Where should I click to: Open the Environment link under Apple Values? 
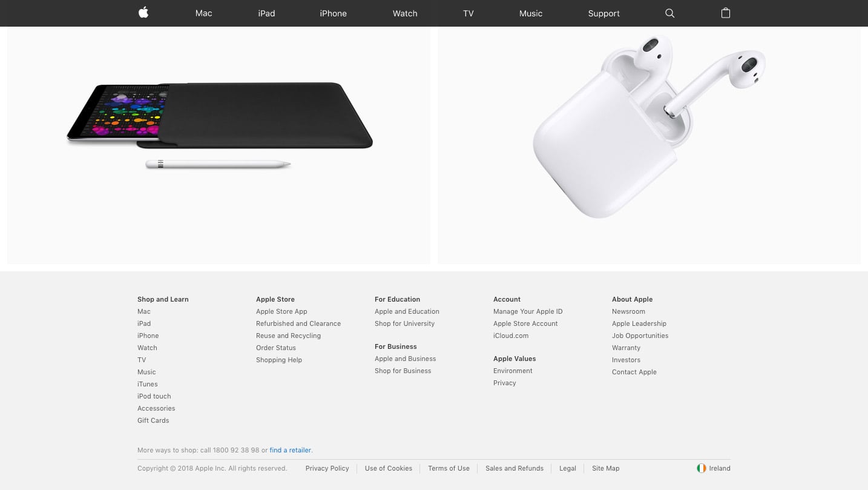pos(513,371)
